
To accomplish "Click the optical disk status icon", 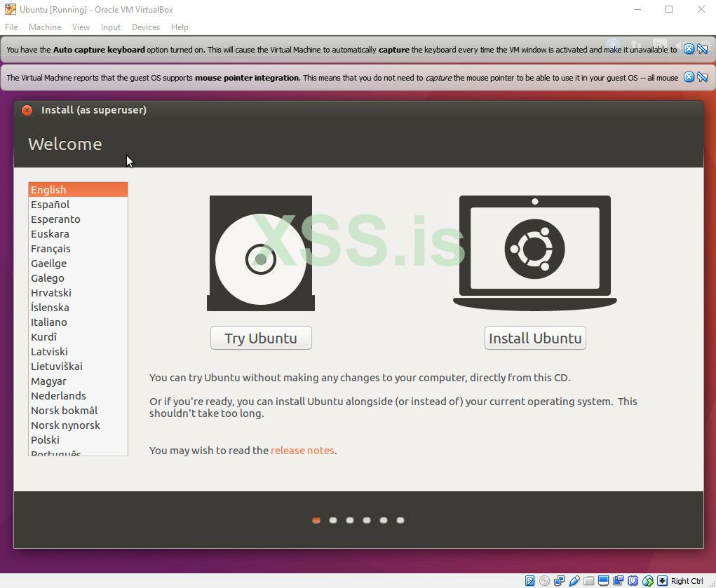I will [544, 581].
